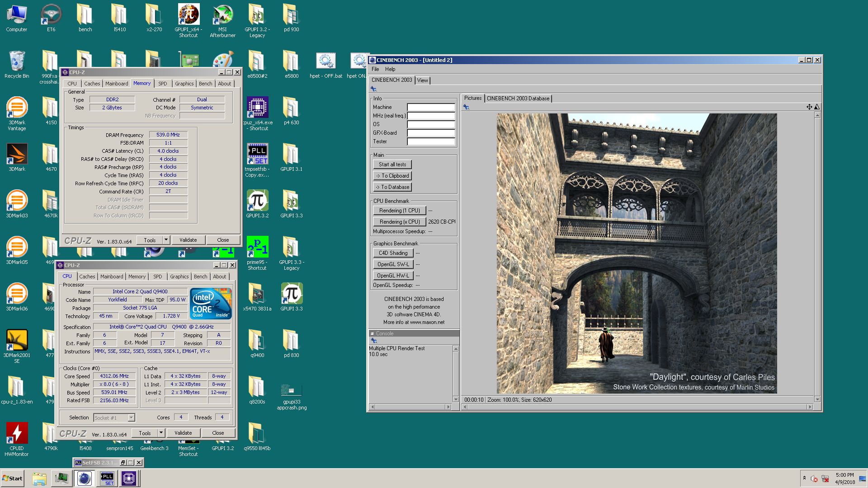Click into the GFX-Board input field
The height and width of the screenshot is (488, 868).
pos(431,133)
